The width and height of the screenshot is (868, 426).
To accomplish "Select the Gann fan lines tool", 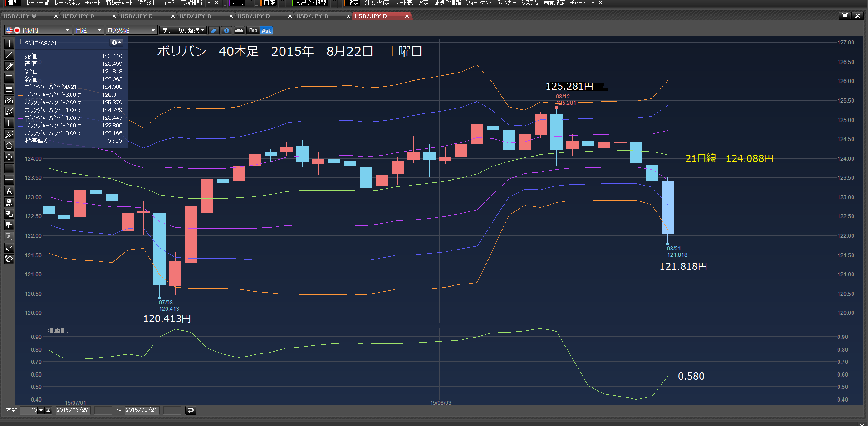I will [x=9, y=134].
